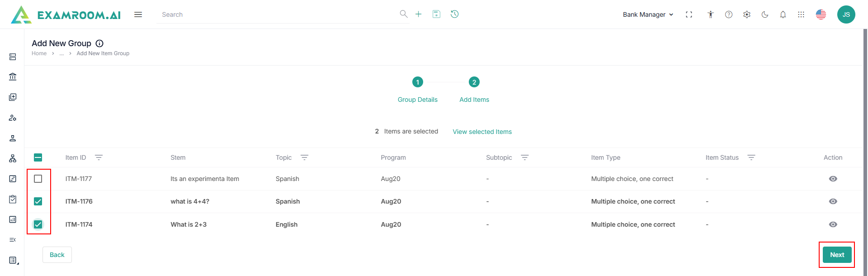
Task: Go to Group Details step
Action: 418,82
